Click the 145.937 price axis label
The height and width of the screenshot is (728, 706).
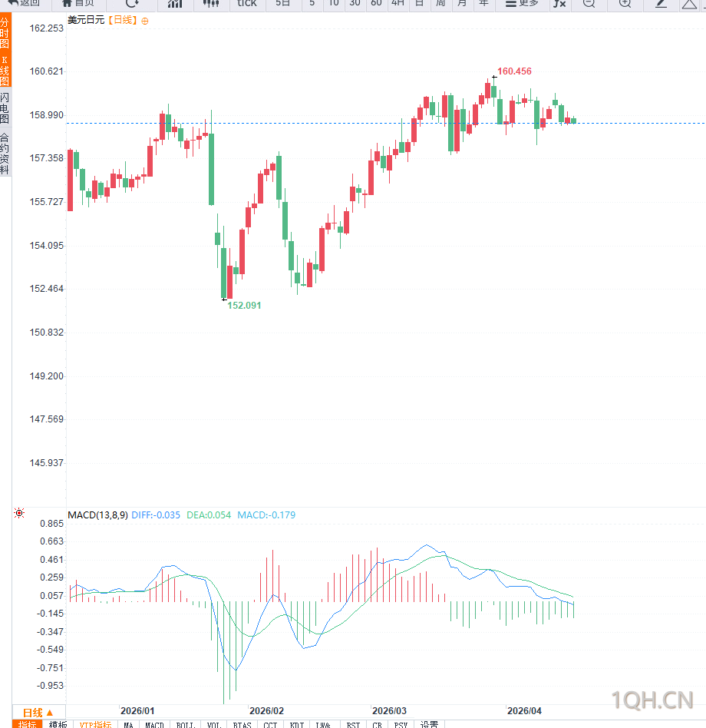click(x=46, y=463)
